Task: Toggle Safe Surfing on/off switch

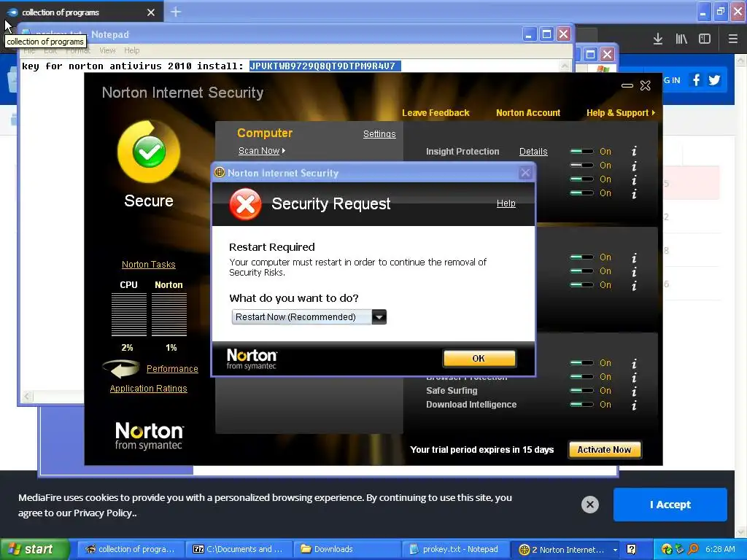Action: (581, 391)
